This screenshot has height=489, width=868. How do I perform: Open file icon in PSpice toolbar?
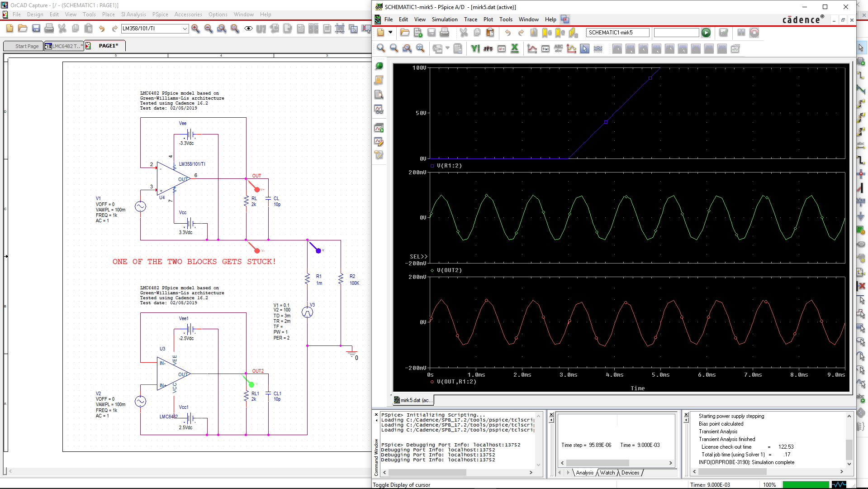pyautogui.click(x=405, y=33)
